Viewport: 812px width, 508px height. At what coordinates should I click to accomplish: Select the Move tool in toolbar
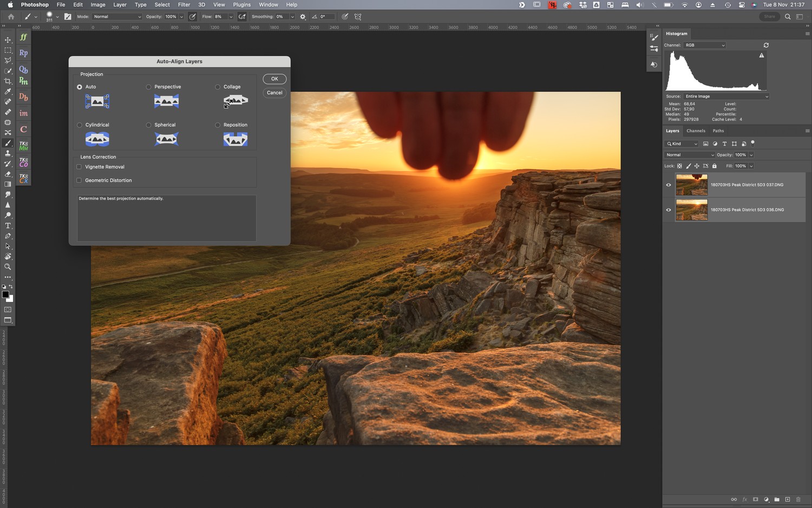click(x=8, y=40)
